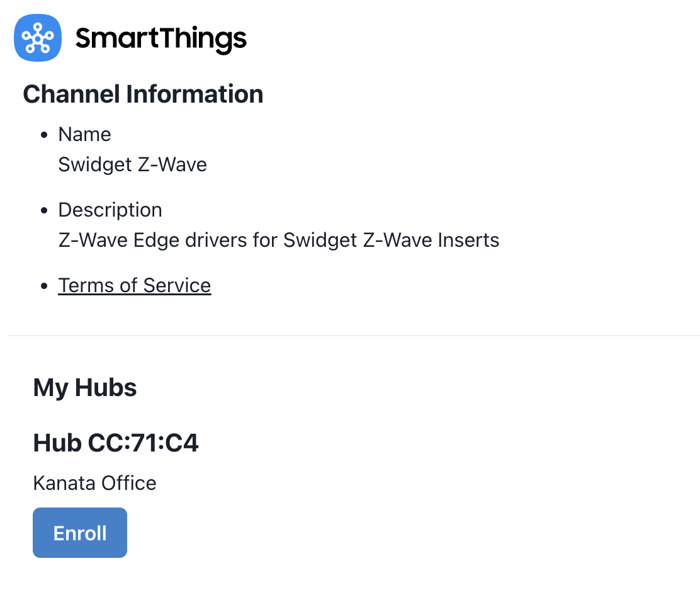The image size is (700, 607).
Task: Click the blue SmartThings logo icon
Action: 38,38
